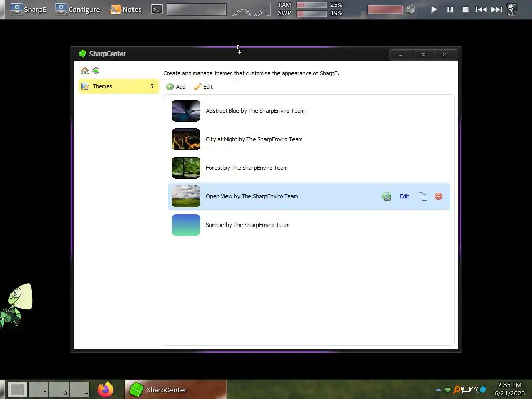
Task: Add a new theme
Action: 176,87
